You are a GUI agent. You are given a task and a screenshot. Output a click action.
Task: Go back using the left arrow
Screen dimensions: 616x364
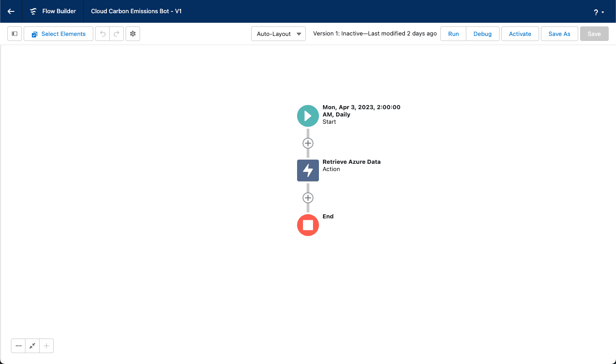11,11
